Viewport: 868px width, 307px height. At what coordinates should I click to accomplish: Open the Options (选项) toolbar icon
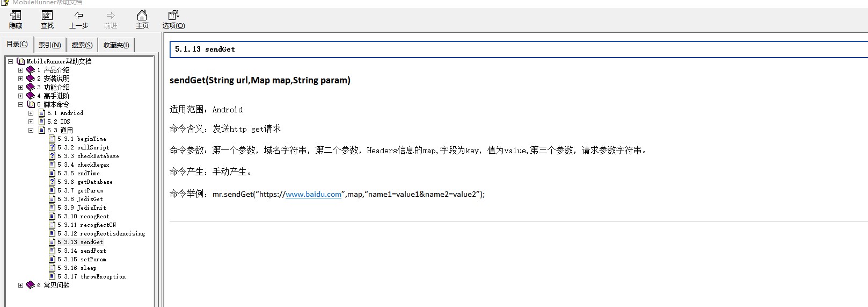point(173,15)
